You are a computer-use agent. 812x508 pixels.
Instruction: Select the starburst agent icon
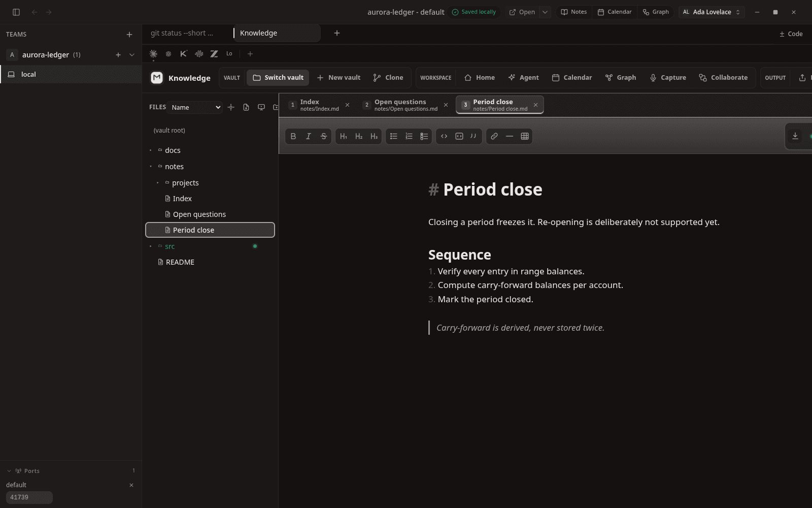(153, 54)
